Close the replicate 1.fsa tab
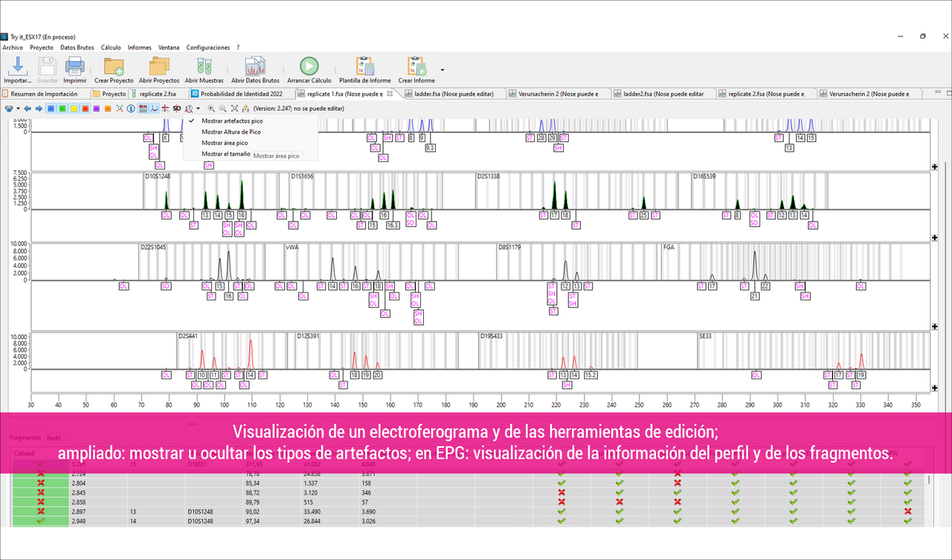Image resolution: width=952 pixels, height=560 pixels. [390, 94]
